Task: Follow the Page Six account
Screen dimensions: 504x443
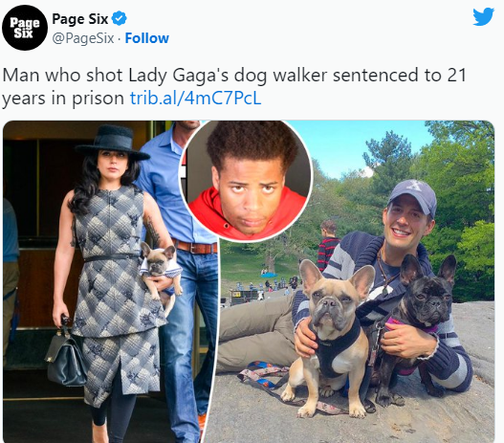Action: 146,38
